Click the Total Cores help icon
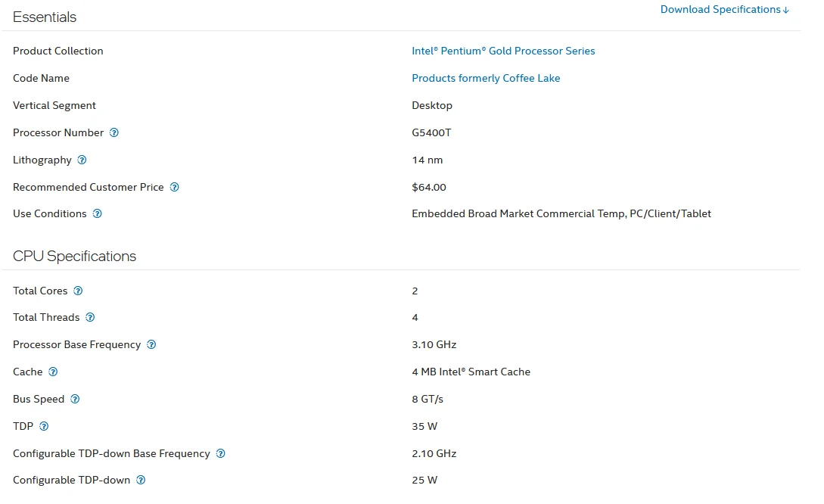Image resolution: width=824 pixels, height=504 pixels. point(78,291)
